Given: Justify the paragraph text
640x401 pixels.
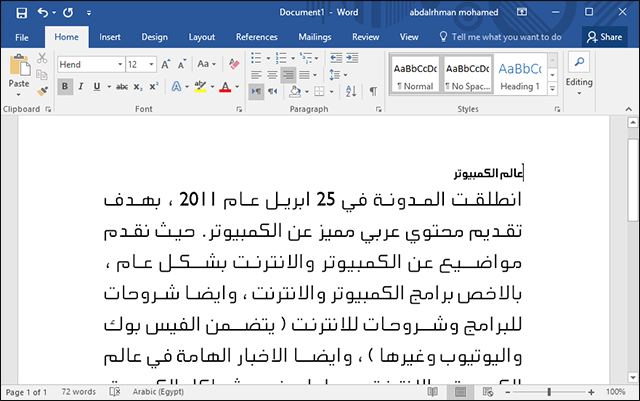Looking at the screenshot, I should click(x=304, y=75).
